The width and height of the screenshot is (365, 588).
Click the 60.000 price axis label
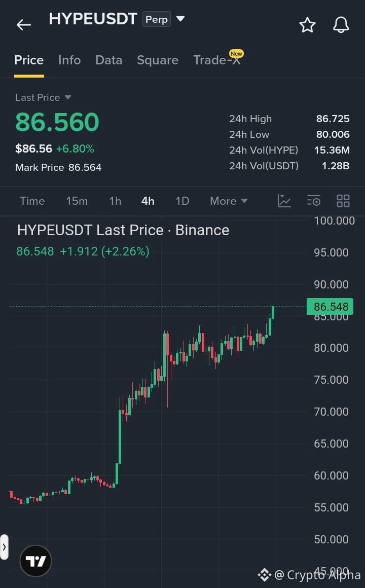pos(331,475)
